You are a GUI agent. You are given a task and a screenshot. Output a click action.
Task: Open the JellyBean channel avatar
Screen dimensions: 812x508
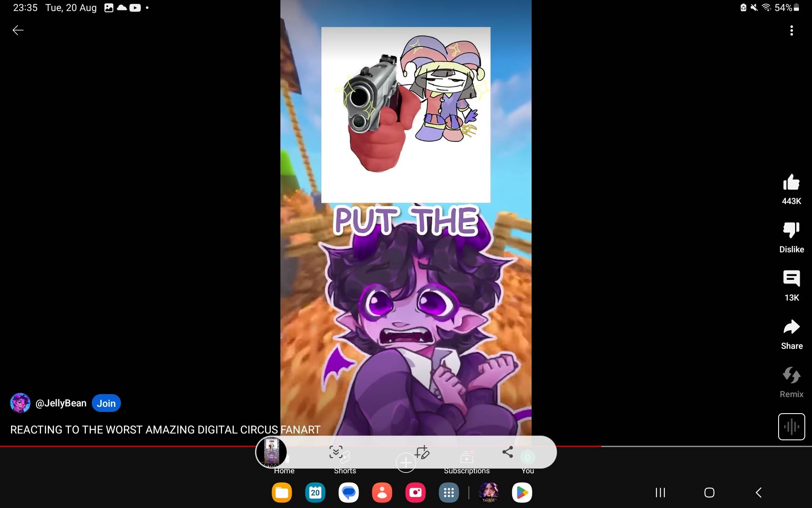20,403
